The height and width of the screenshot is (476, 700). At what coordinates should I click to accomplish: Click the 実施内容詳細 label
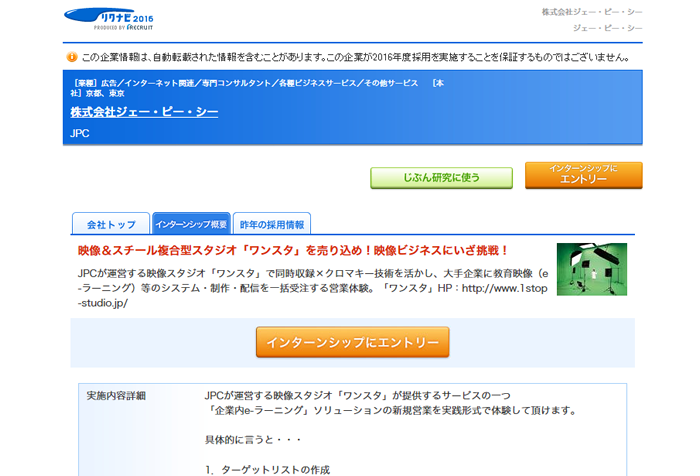(116, 396)
